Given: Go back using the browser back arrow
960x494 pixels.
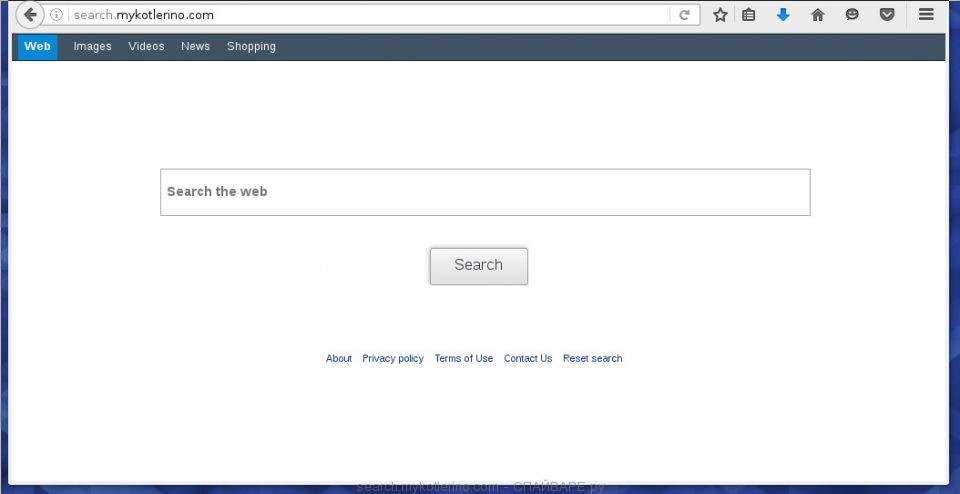Looking at the screenshot, I should [29, 15].
